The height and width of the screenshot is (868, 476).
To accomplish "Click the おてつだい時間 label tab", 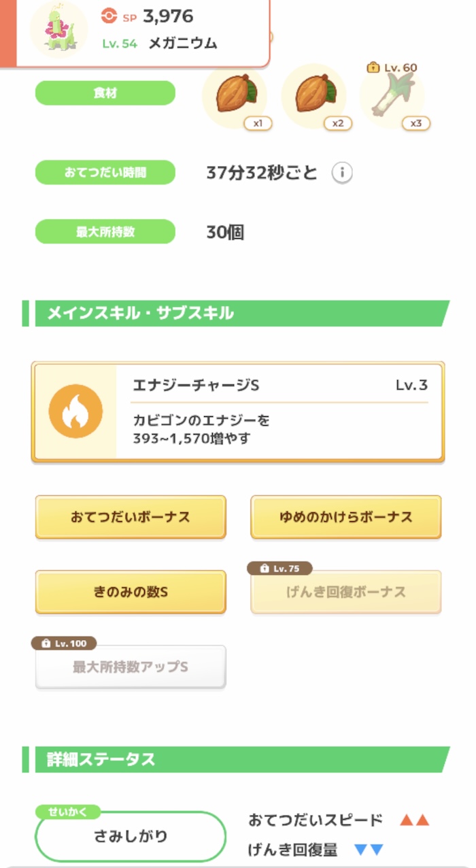I will [x=105, y=173].
